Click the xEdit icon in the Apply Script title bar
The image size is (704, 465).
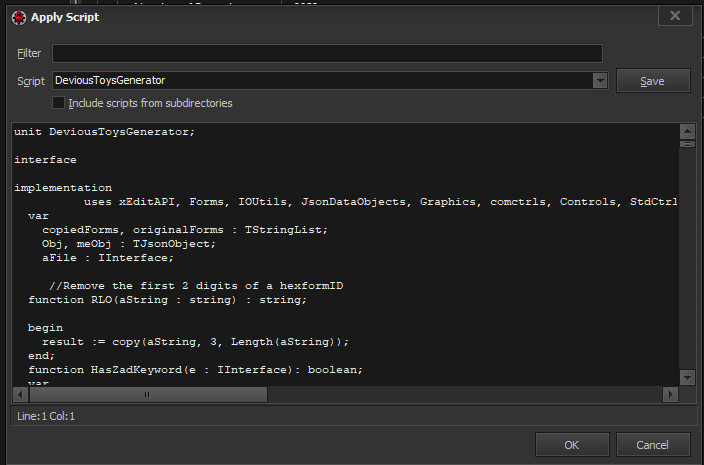tap(19, 18)
